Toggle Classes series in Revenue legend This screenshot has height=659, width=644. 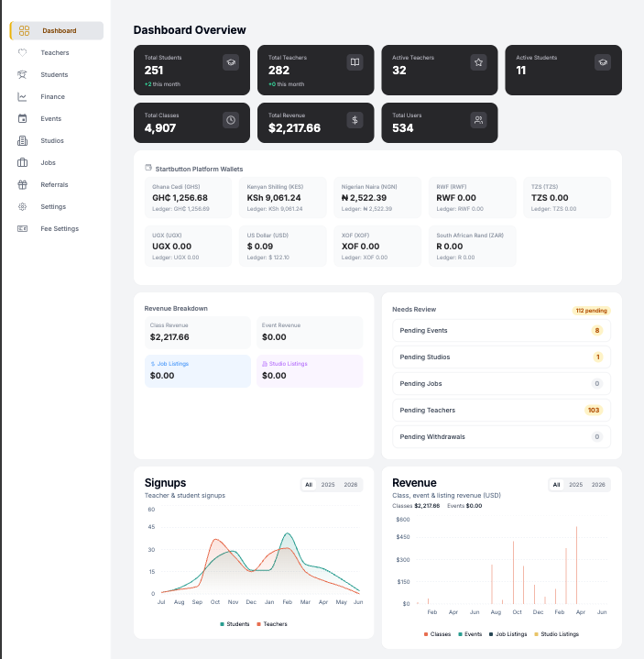(437, 634)
